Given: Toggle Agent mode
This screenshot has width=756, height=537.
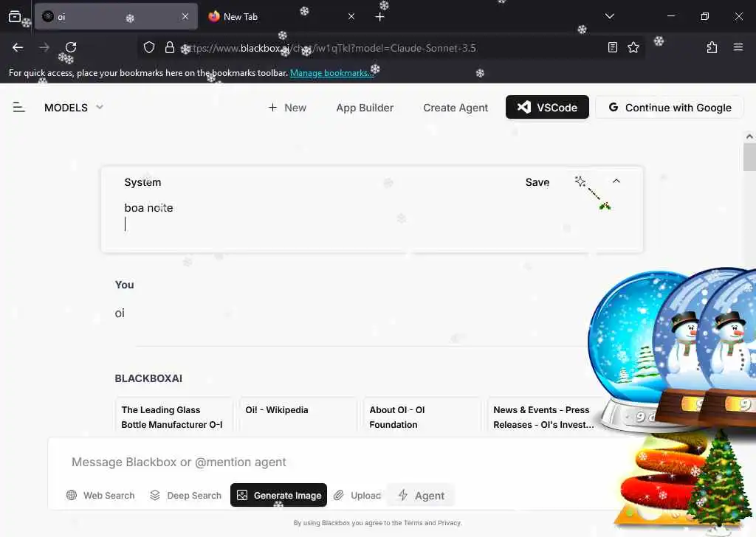Looking at the screenshot, I should coord(421,495).
